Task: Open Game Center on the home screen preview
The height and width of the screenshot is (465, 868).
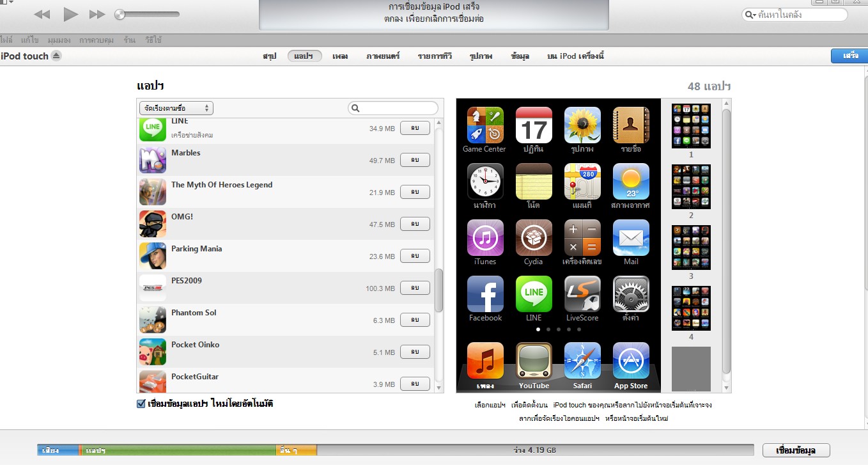Action: pyautogui.click(x=485, y=125)
